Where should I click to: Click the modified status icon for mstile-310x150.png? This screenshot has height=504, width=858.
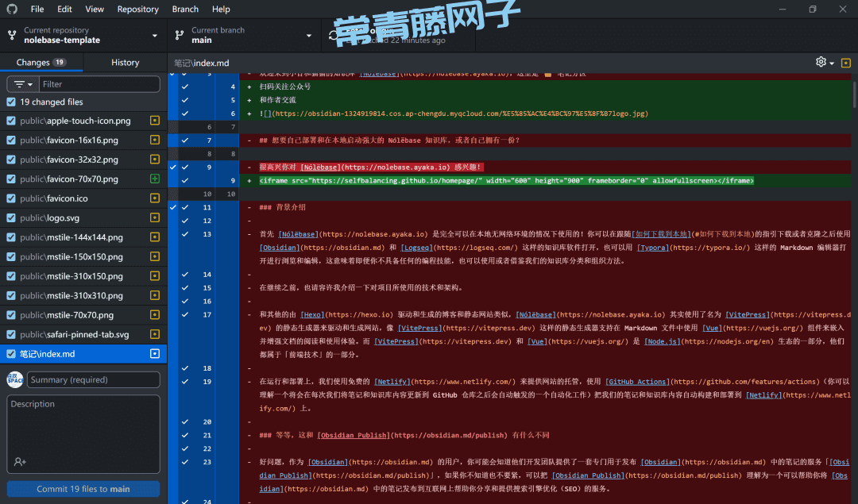coord(155,275)
